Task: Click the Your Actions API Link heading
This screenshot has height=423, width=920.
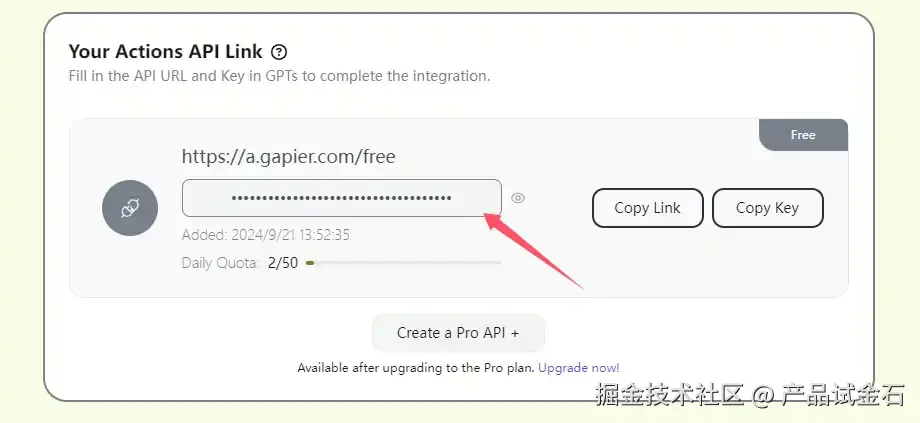Action: (165, 52)
